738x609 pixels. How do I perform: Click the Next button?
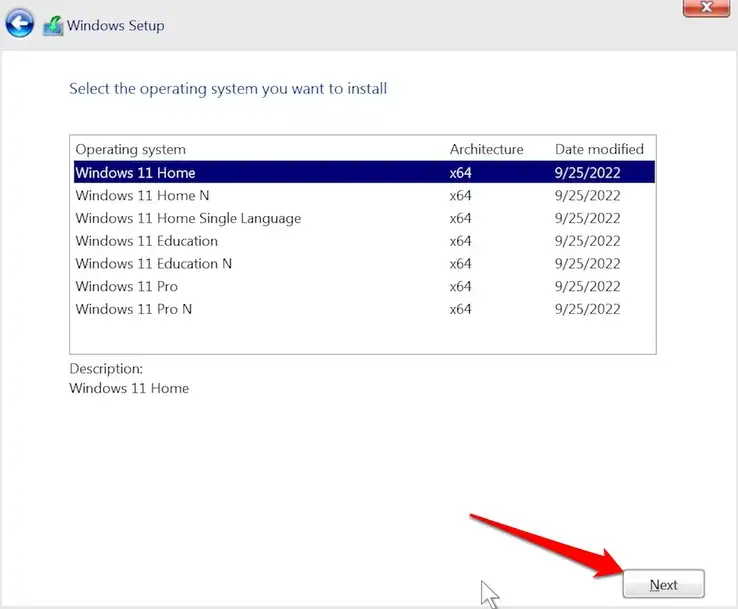[663, 584]
